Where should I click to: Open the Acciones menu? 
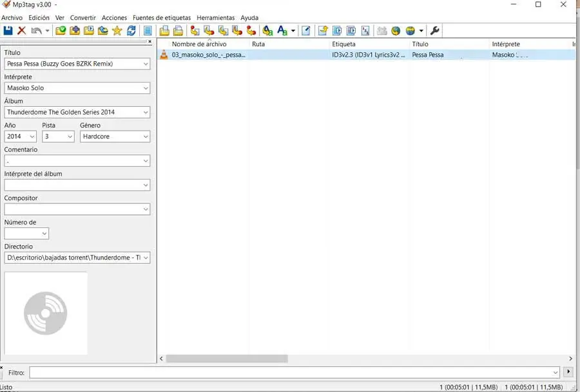pos(114,18)
